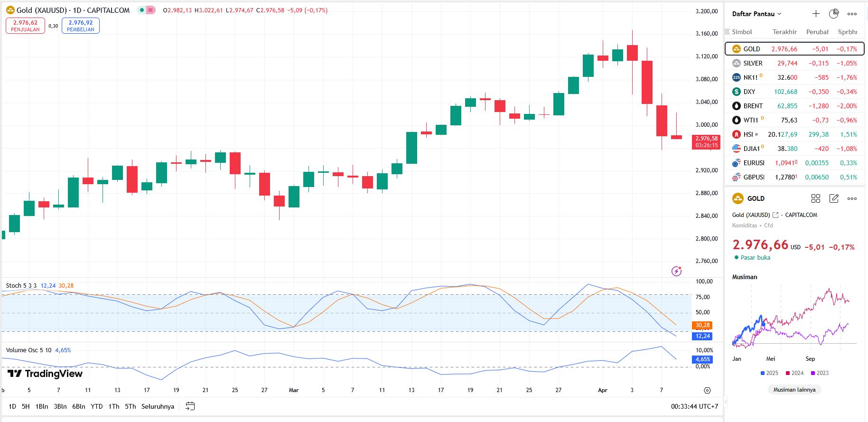Toggle the pink approximate data indicator
The height and width of the screenshot is (422, 868).
point(151,10)
